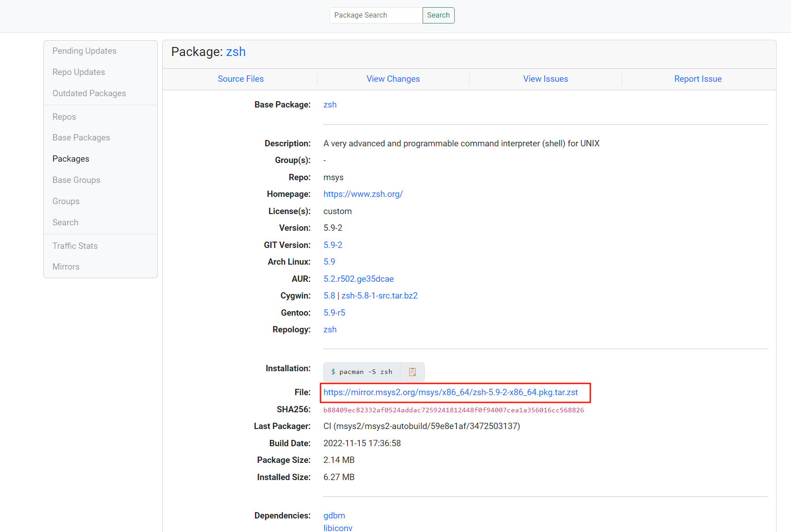Open Outdated Packages in the sidebar
This screenshot has height=532, width=791.
coord(89,93)
